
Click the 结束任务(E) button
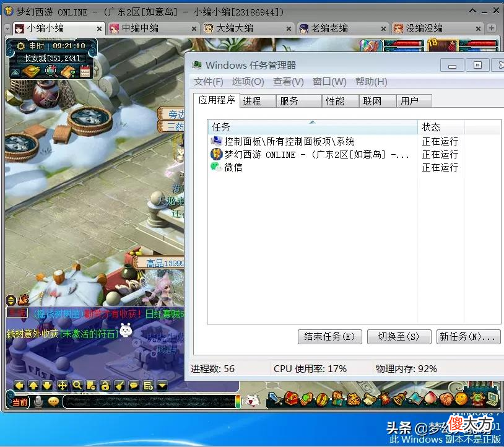click(330, 336)
